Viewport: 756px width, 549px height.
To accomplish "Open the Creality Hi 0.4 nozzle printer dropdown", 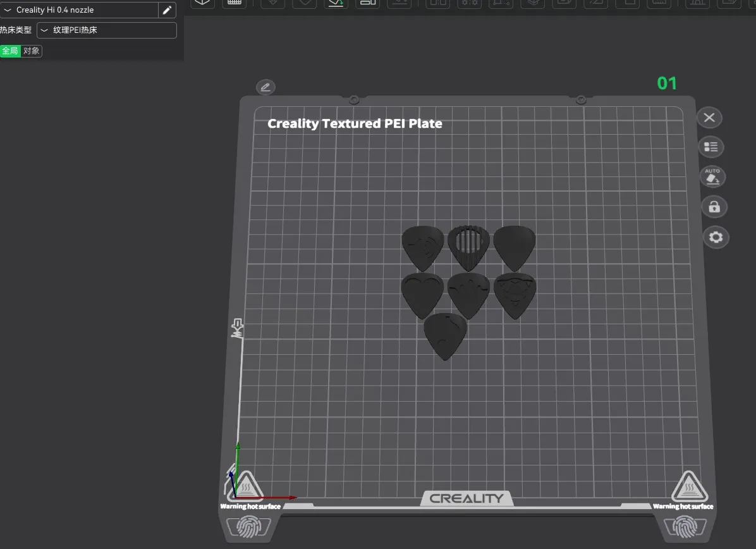I will (79, 10).
